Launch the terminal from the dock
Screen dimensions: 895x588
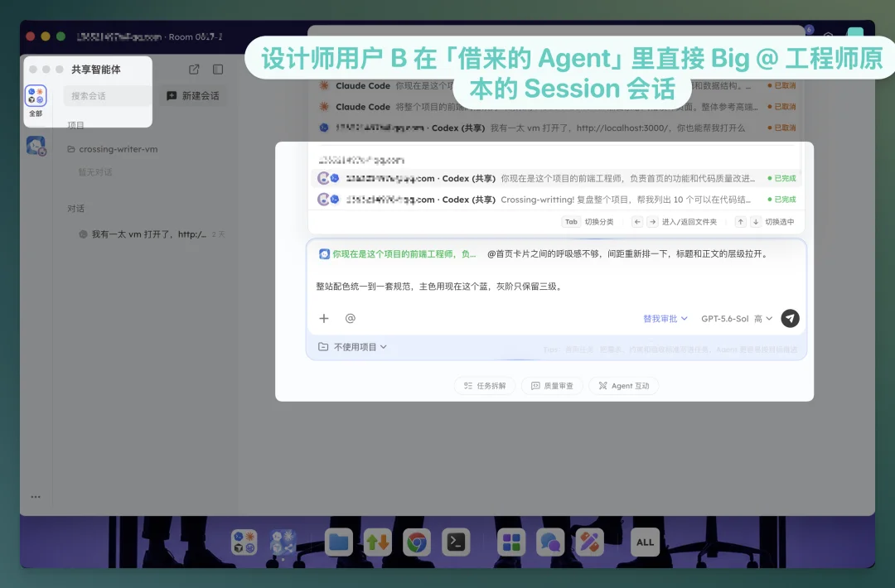[x=456, y=542]
